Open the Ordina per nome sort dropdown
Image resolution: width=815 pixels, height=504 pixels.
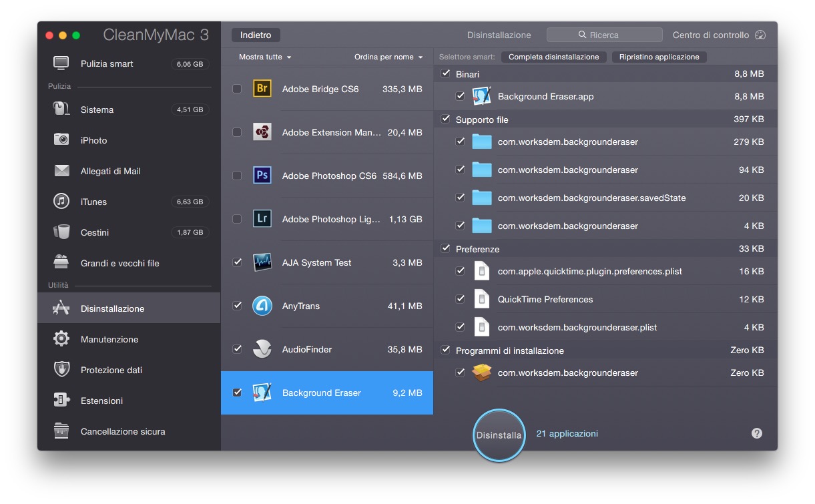(x=388, y=57)
